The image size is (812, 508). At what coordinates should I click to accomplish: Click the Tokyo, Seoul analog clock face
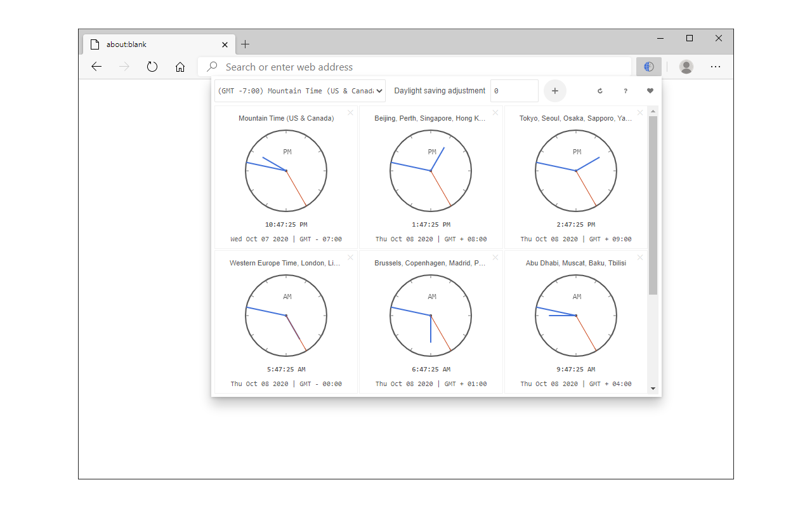[576, 171]
